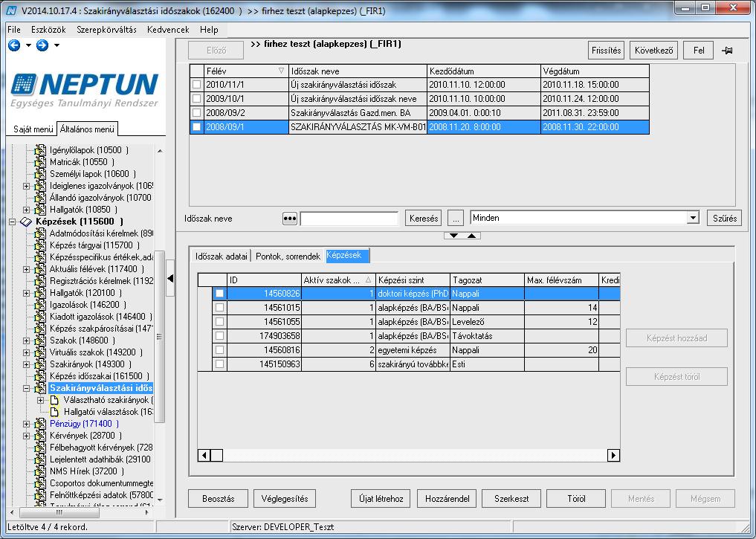
Task: Click the left-pointing panel collapse arrow
Action: pos(170,278)
